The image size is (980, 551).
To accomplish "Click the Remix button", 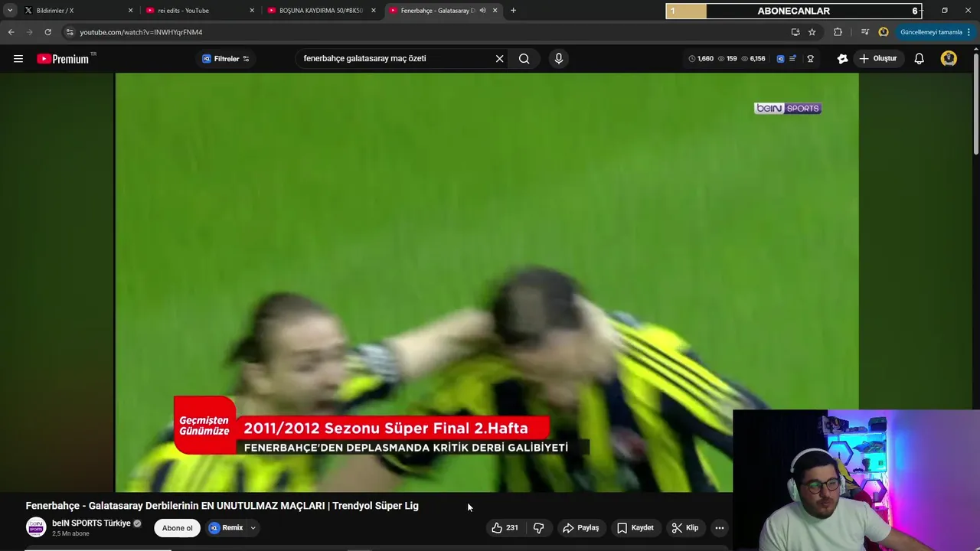I will tap(227, 528).
